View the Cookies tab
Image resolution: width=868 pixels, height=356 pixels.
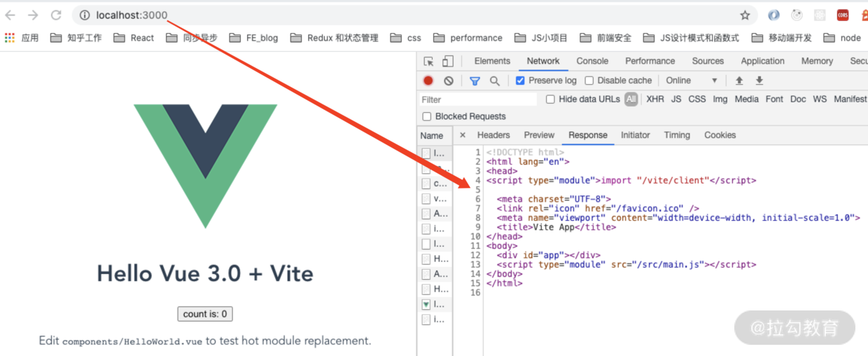720,135
